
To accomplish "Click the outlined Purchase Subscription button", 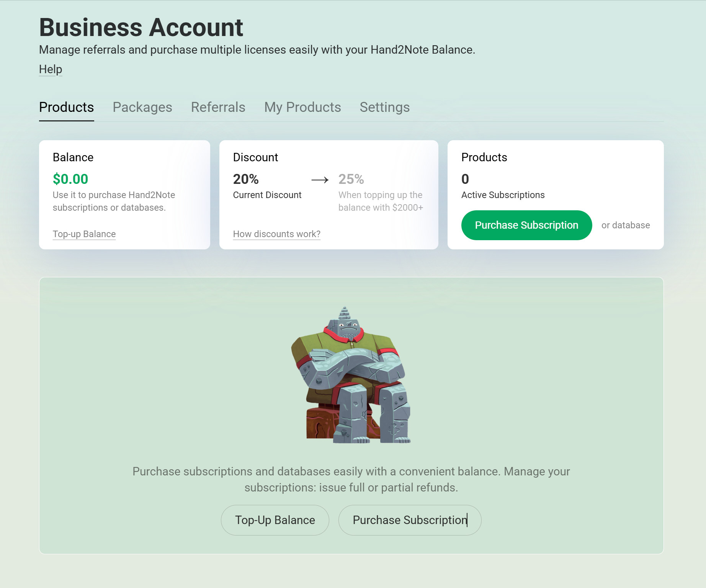I will pyautogui.click(x=410, y=520).
